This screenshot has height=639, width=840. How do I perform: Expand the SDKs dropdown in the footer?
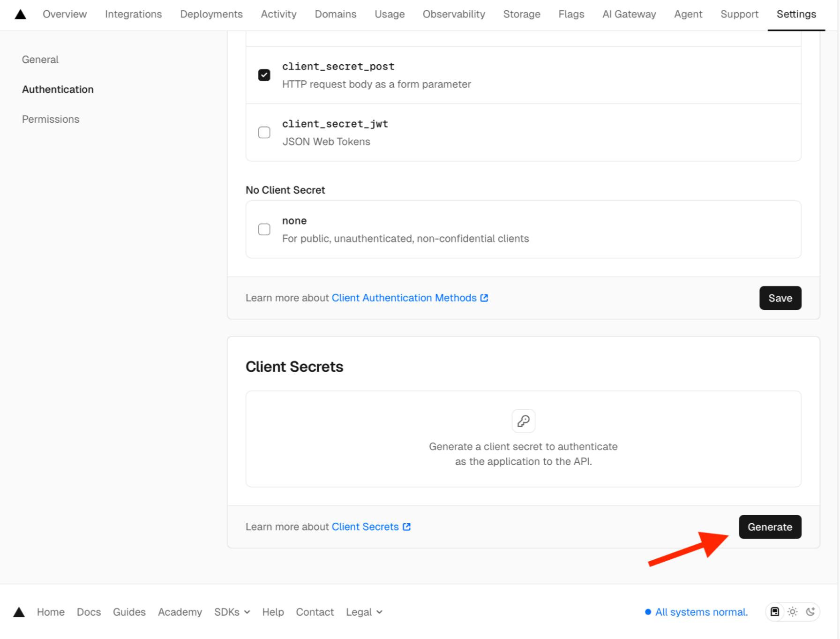coord(232,612)
